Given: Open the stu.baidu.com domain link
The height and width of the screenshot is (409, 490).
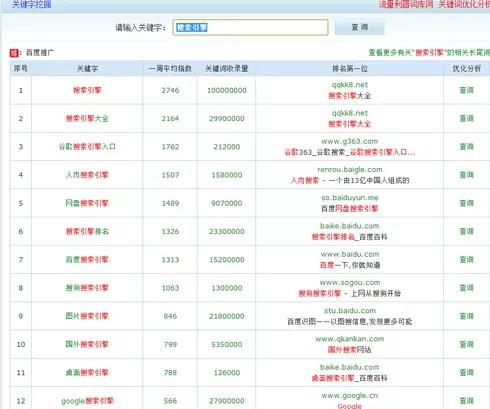Looking at the screenshot, I should [x=350, y=311].
